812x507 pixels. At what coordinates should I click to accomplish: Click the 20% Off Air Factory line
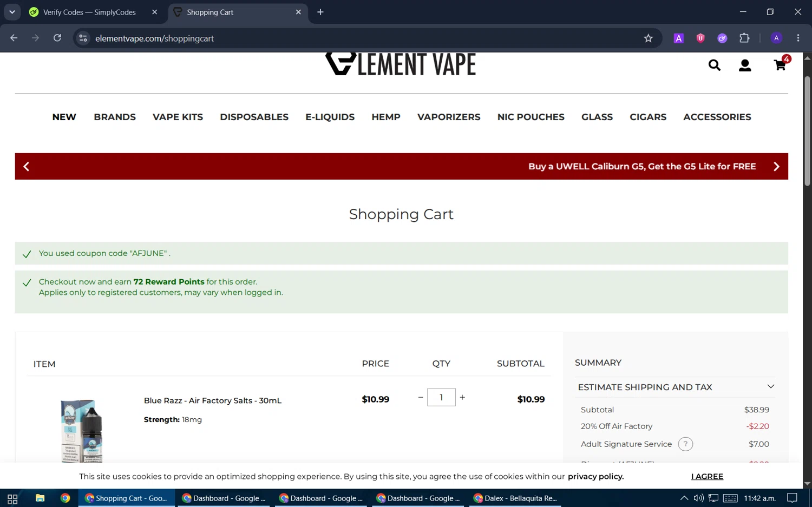point(675,426)
